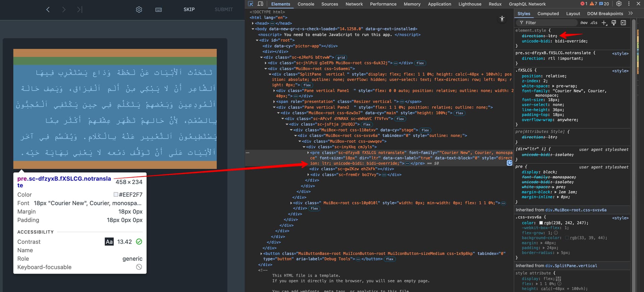Open the rendering emulation paintbrush icon

(614, 23)
